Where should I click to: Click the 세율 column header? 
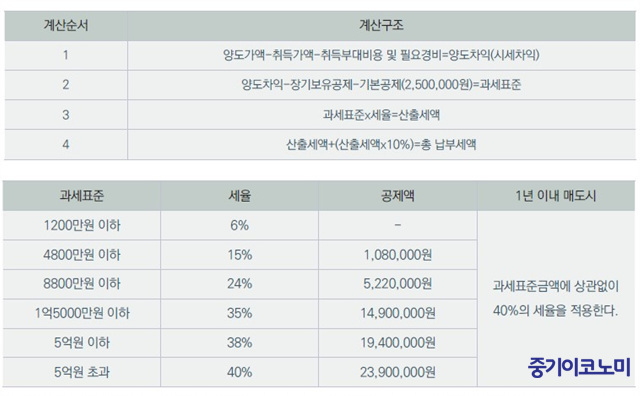pyautogui.click(x=240, y=196)
